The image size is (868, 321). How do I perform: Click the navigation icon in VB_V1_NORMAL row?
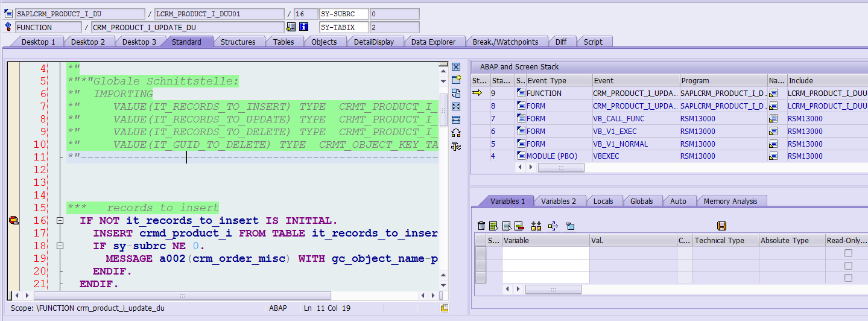[773, 144]
